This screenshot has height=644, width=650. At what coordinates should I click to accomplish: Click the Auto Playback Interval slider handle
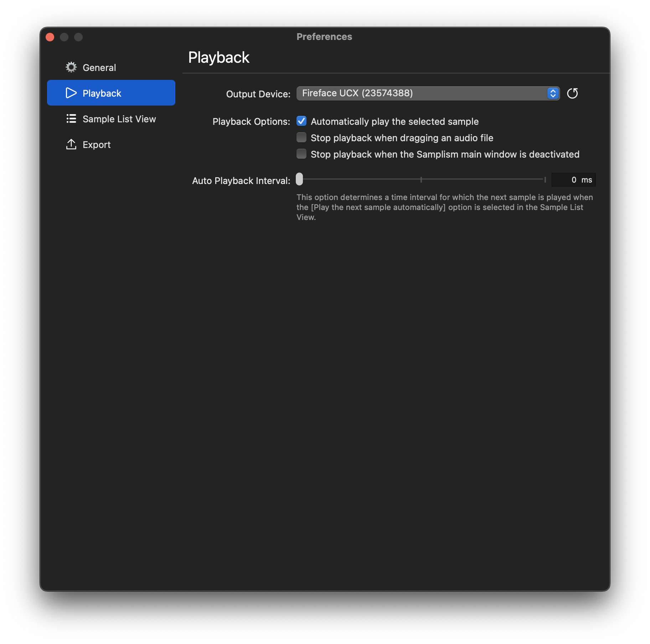point(299,179)
